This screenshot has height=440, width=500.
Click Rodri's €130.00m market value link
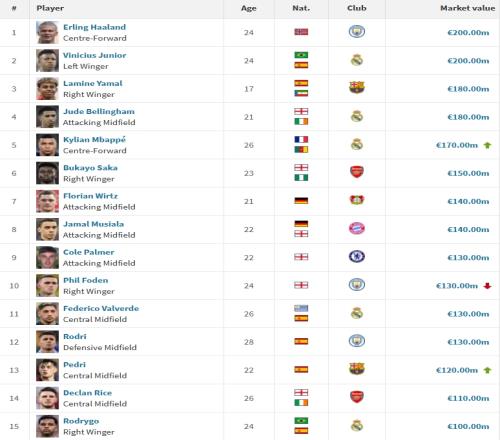point(468,342)
